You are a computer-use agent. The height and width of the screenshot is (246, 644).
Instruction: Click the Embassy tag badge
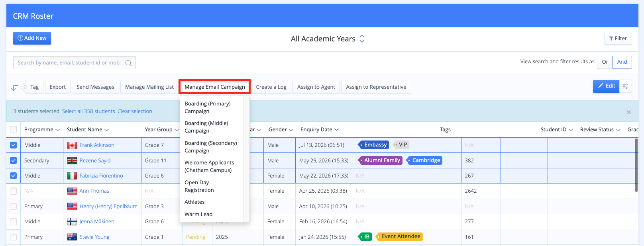tap(373, 145)
